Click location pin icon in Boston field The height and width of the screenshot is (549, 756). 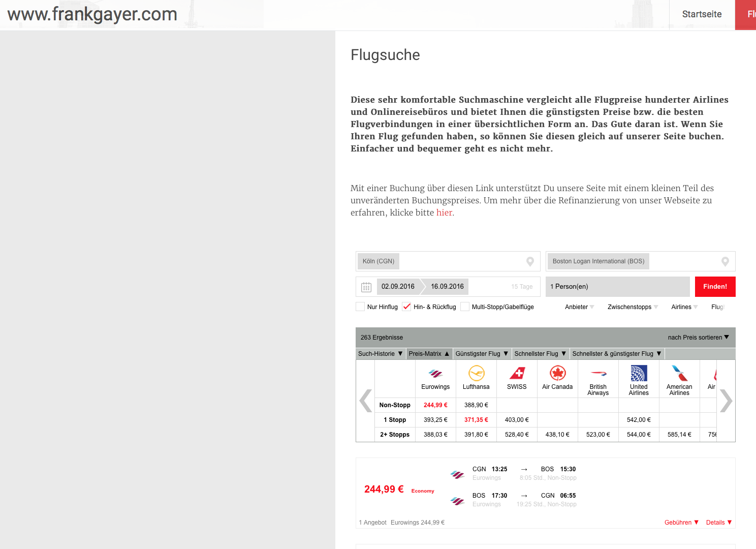(725, 261)
